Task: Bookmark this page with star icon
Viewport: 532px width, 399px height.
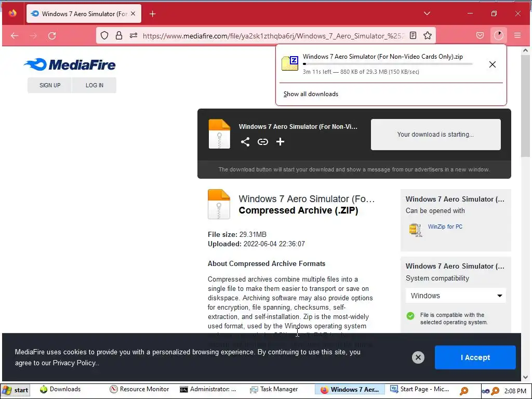Action: click(x=428, y=36)
